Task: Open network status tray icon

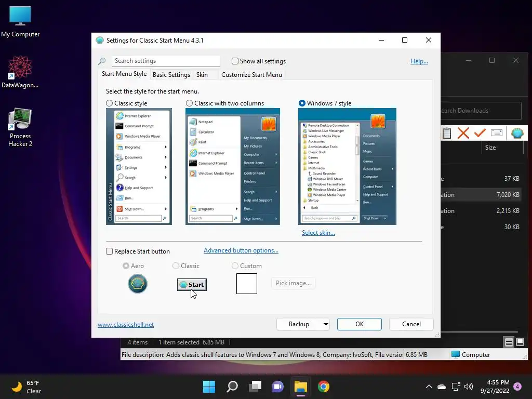Action: click(x=456, y=387)
